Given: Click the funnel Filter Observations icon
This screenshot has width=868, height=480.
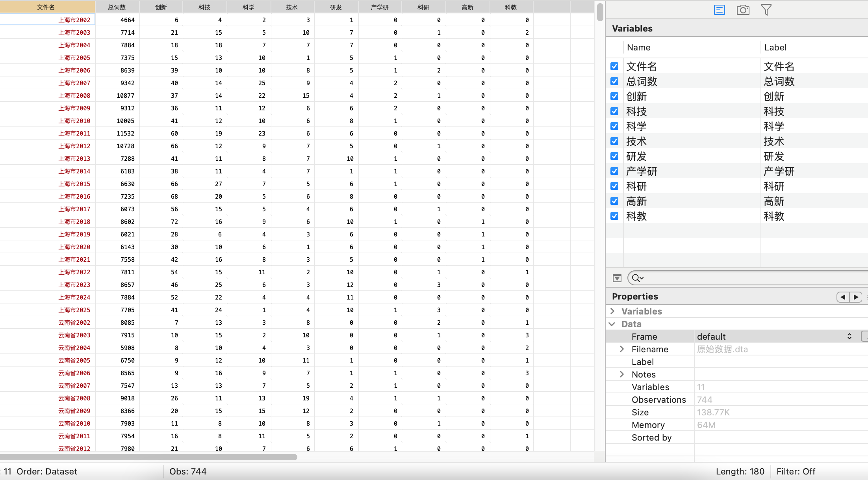Looking at the screenshot, I should [x=766, y=10].
